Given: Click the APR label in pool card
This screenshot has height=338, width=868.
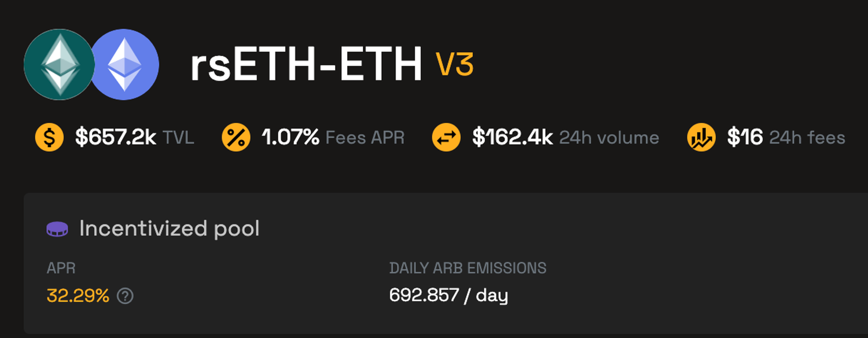Looking at the screenshot, I should (x=61, y=268).
